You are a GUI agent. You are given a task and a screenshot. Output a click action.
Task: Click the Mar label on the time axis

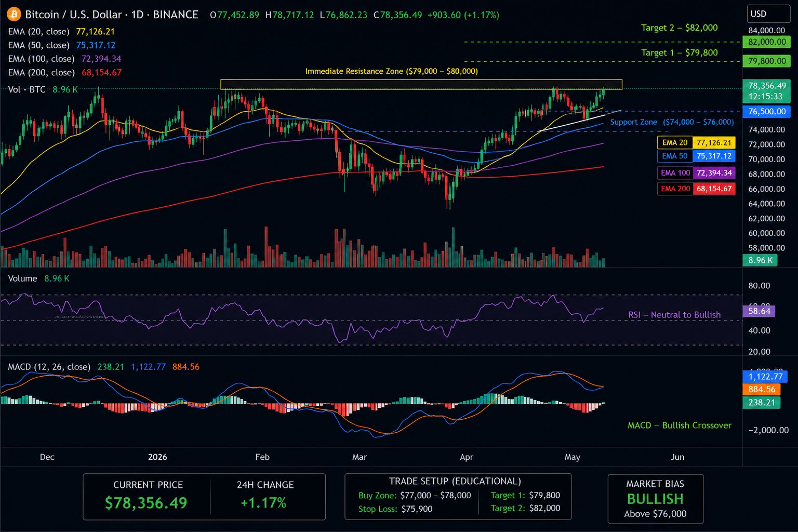(360, 457)
